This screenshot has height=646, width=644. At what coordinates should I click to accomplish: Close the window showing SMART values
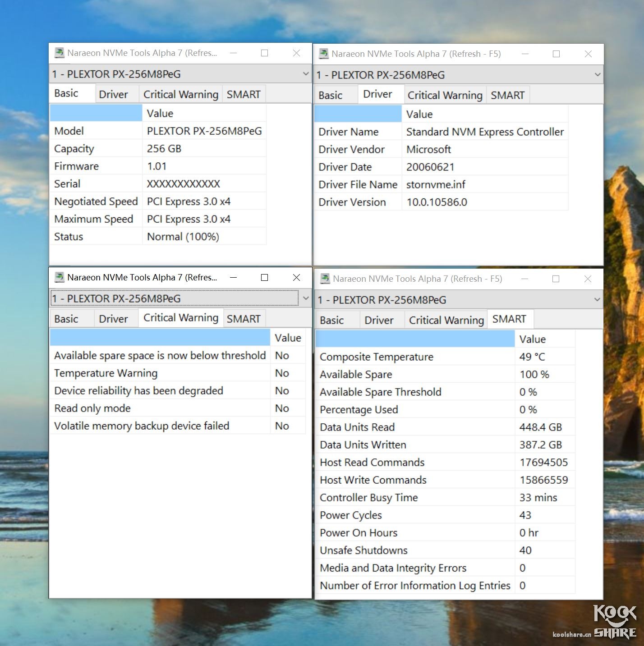click(x=588, y=279)
